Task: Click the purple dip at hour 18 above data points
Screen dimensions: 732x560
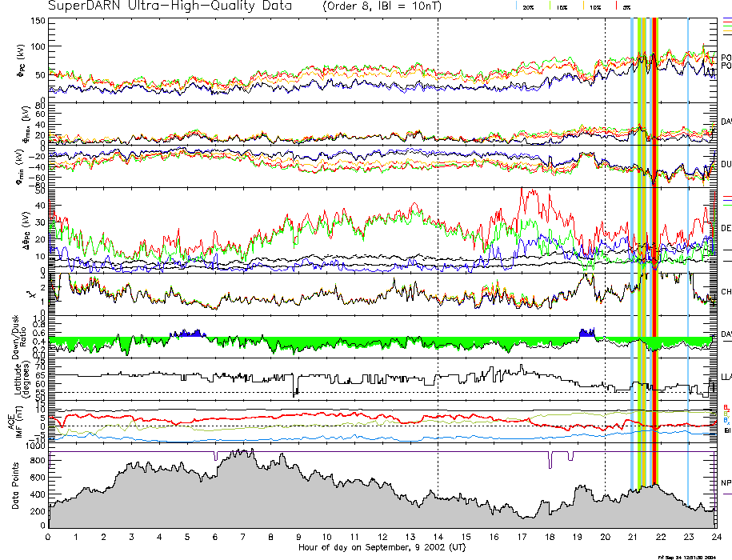Action: pyautogui.click(x=550, y=460)
